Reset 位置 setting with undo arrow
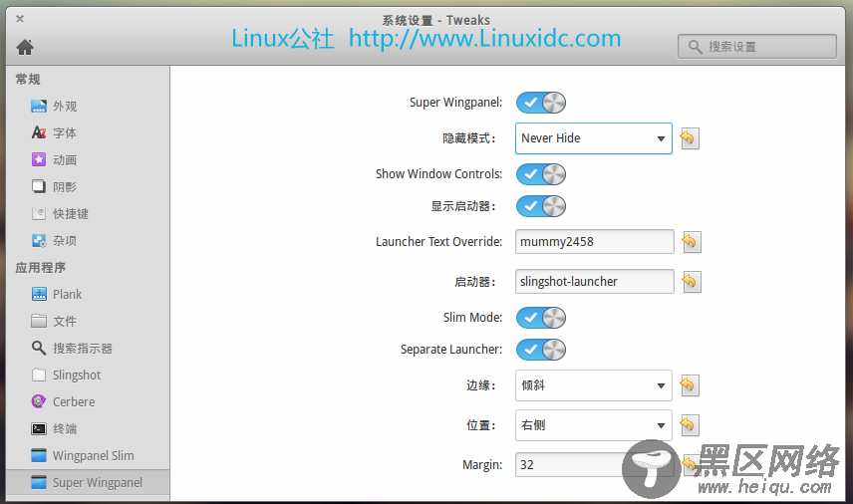The width and height of the screenshot is (853, 504). tap(690, 425)
